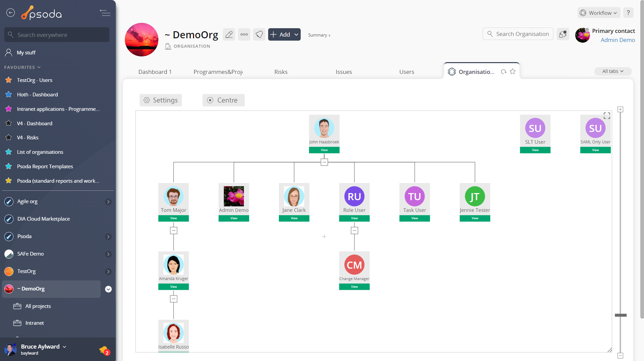Viewport: 644px width, 361px height.
Task: Open the My stuff person icon
Action: coord(9,52)
